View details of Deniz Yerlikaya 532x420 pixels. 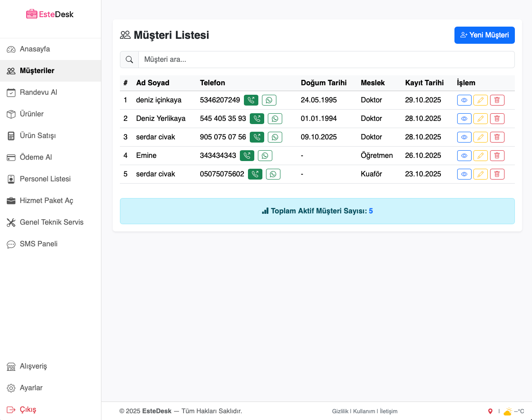(x=464, y=119)
